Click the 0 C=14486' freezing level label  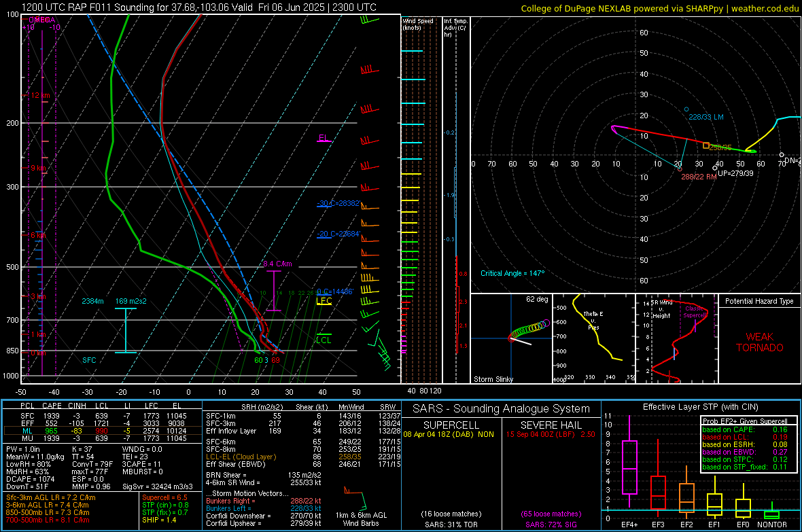335,291
